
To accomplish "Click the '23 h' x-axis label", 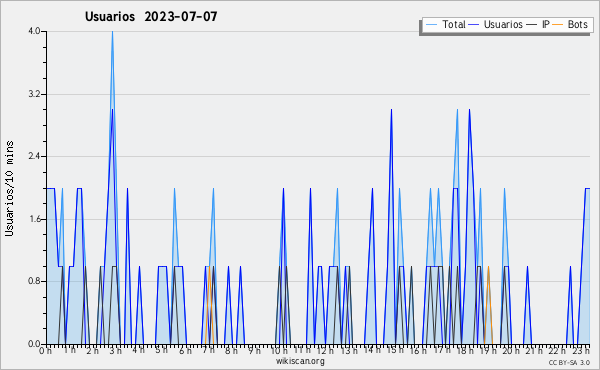I will tap(582, 350).
